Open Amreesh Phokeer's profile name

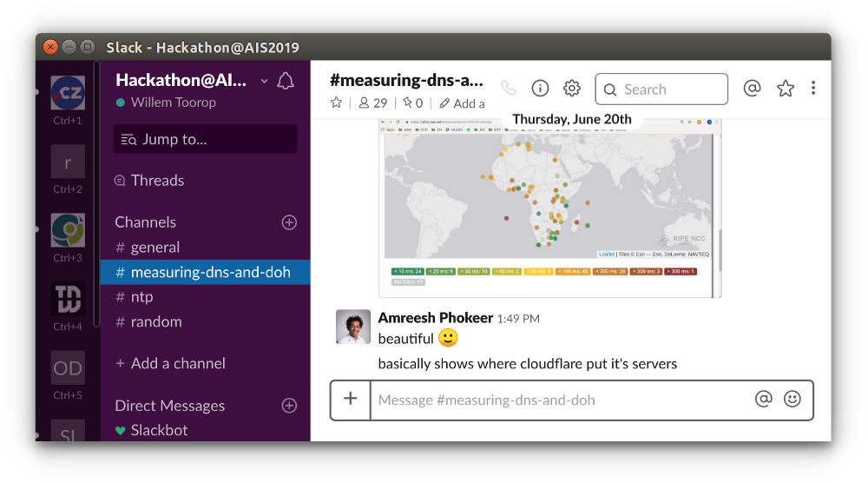point(435,317)
